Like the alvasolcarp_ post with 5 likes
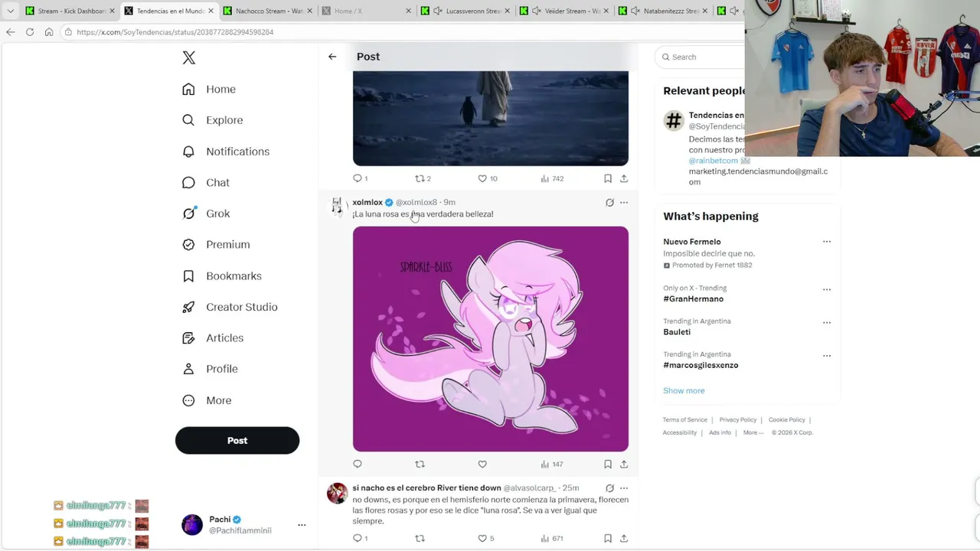The width and height of the screenshot is (980, 551). point(486,538)
